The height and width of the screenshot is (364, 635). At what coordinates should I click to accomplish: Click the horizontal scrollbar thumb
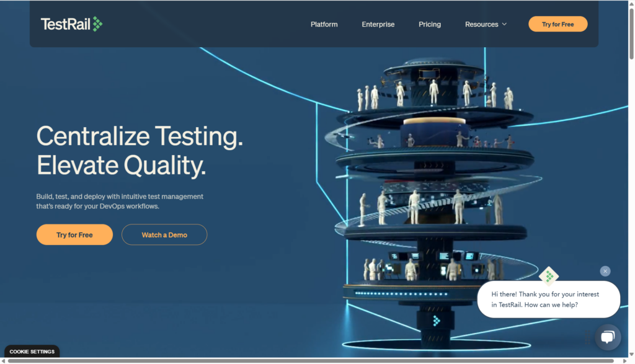coord(310,360)
